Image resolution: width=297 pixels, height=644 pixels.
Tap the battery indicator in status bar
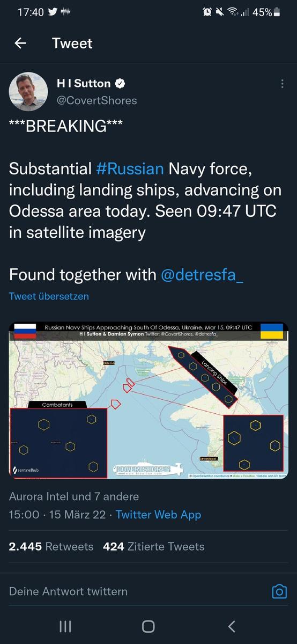tap(277, 12)
